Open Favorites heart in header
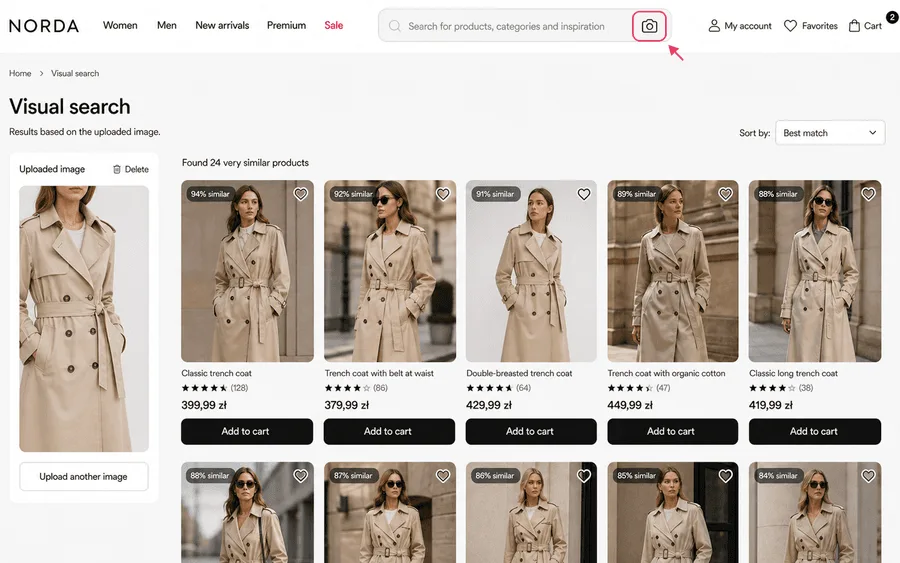The image size is (900, 563). [790, 26]
